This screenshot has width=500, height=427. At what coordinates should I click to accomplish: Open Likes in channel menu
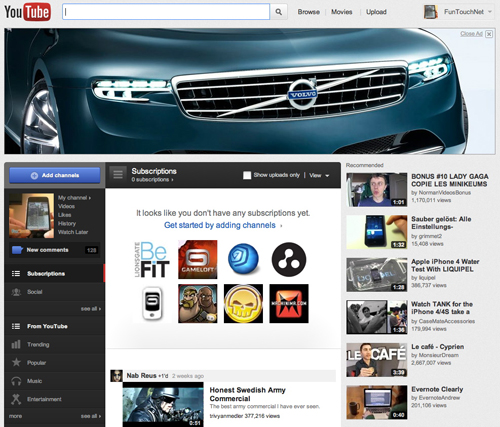[64, 215]
